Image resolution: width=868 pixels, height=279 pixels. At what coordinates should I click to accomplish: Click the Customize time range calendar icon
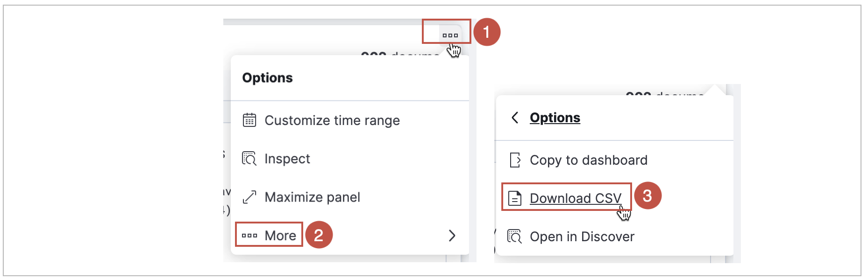coord(250,120)
